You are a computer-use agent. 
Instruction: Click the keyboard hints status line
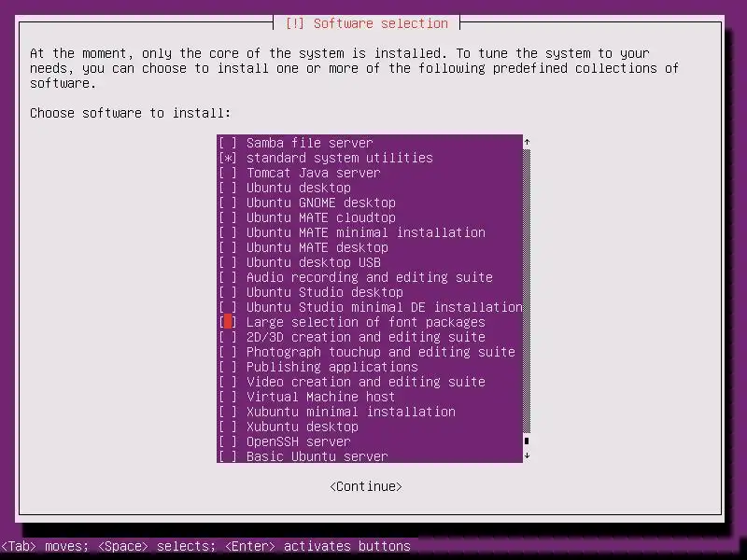click(205, 546)
